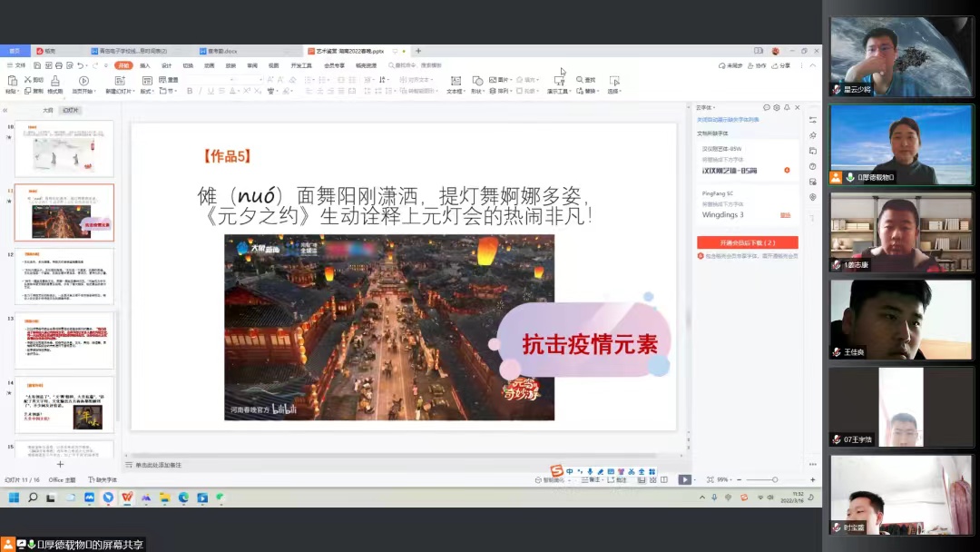
Task: Switch to reading view icon in status bar
Action: click(x=663, y=479)
